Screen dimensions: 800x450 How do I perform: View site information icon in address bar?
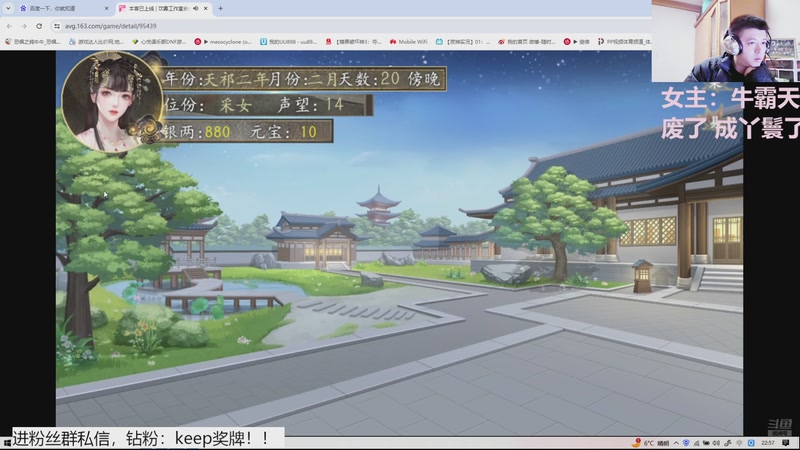point(57,26)
